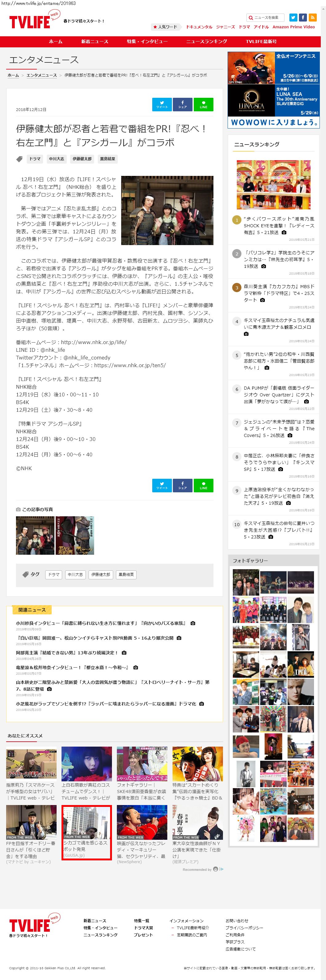Open 新着ニュース in the navigation bar

[x=95, y=42]
